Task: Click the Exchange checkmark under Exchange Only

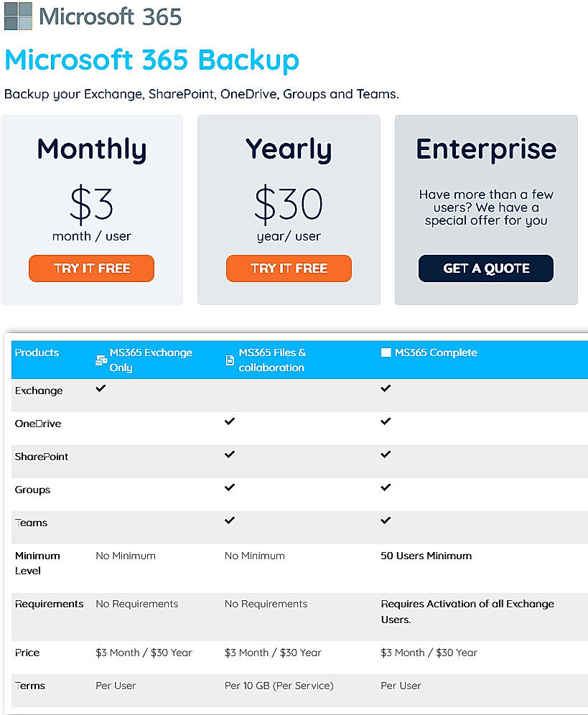Action: coord(101,388)
